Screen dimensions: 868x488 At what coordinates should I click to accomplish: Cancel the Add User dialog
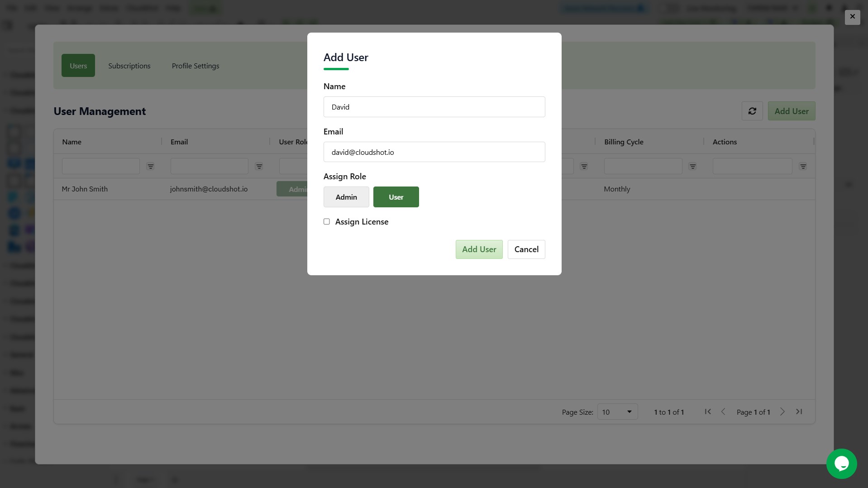coord(526,249)
